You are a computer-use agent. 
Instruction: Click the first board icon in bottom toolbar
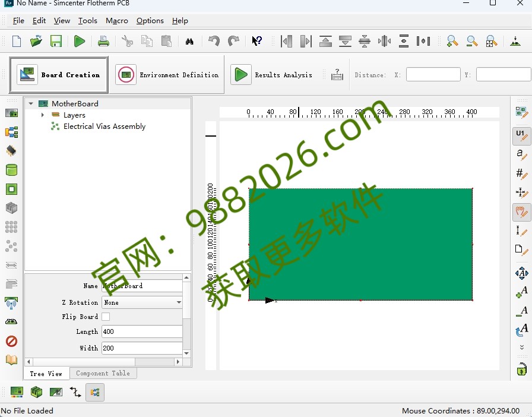[17, 392]
